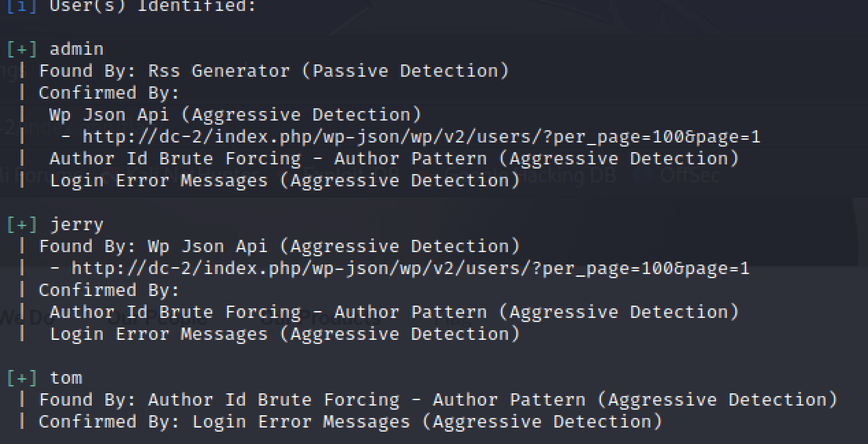Click "Confirmed By:" under the jerry entry
Viewport: 868px width, 444px height.
(x=109, y=290)
